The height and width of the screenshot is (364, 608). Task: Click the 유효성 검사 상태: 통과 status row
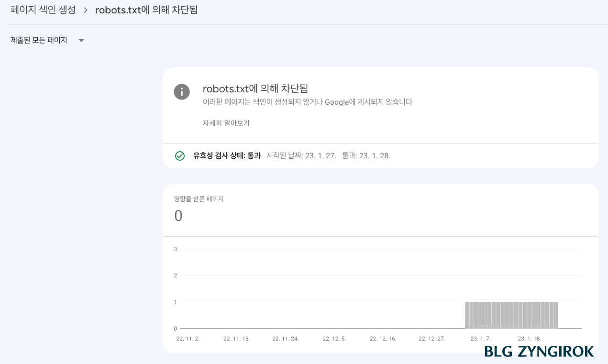(x=227, y=156)
